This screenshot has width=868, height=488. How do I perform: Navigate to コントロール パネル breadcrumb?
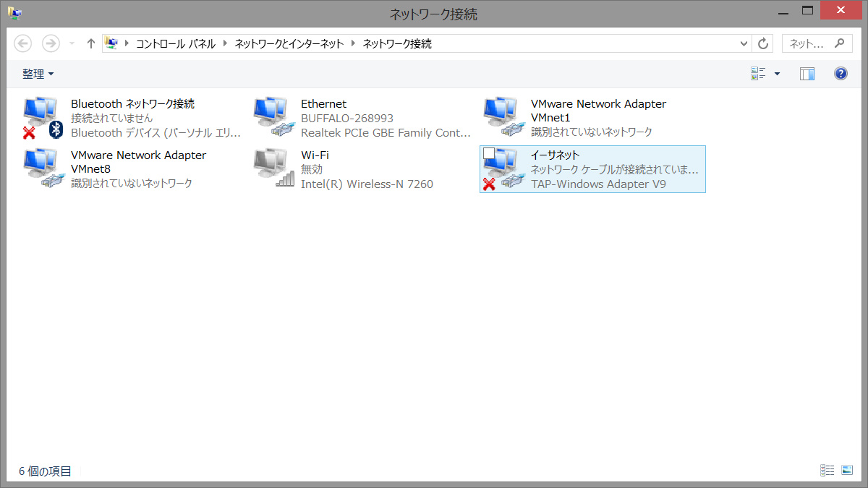click(176, 43)
